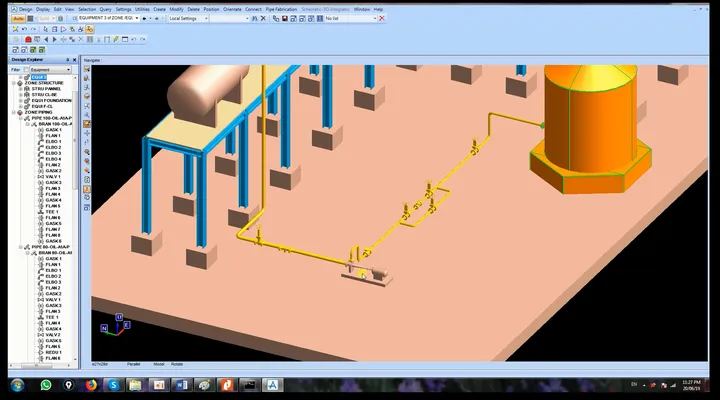The height and width of the screenshot is (400, 720).
Task: Select ELBO 4 in the tree
Action: [53, 159]
